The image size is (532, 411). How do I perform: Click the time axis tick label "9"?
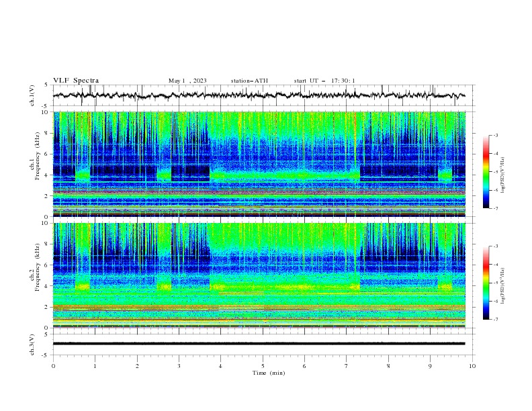(x=430, y=366)
